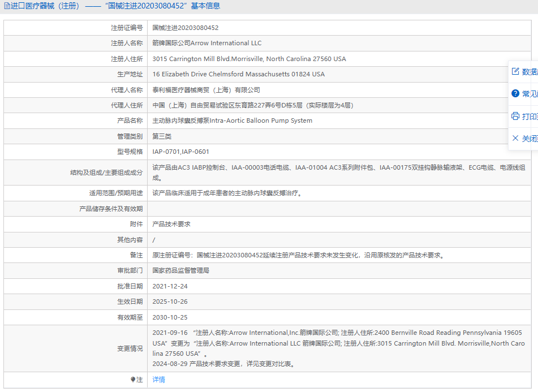Click the 变更情况 row label
Screen dimensions: 538x392
130,348
